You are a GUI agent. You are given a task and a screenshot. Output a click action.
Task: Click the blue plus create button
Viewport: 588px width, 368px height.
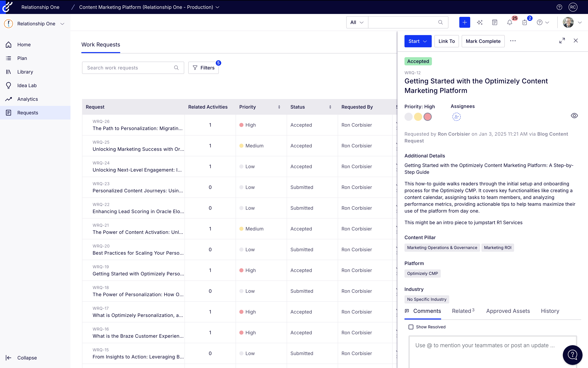[464, 22]
